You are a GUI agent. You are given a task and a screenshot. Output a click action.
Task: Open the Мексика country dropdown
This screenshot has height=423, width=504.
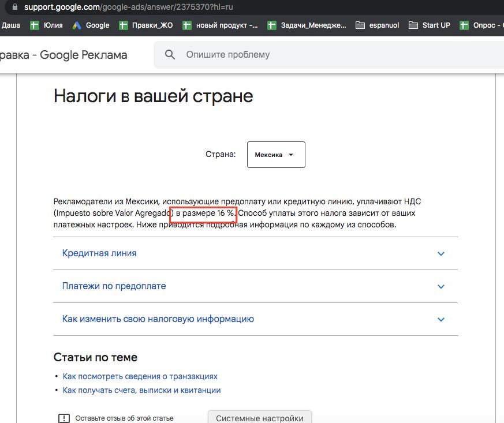tap(276, 155)
